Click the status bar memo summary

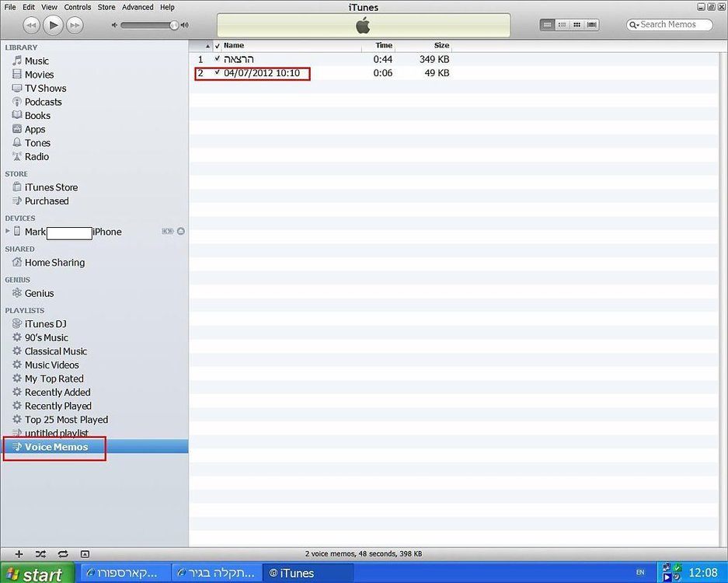pyautogui.click(x=364, y=553)
